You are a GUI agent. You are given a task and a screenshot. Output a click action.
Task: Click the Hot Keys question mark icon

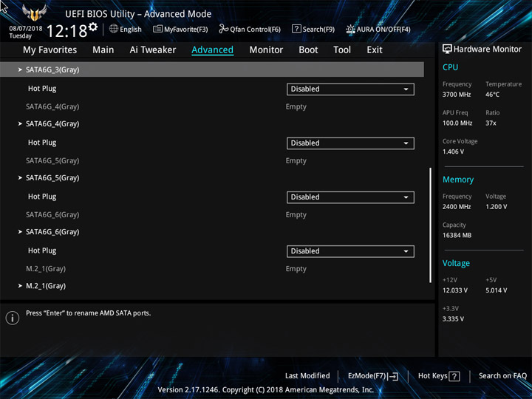tap(454, 376)
